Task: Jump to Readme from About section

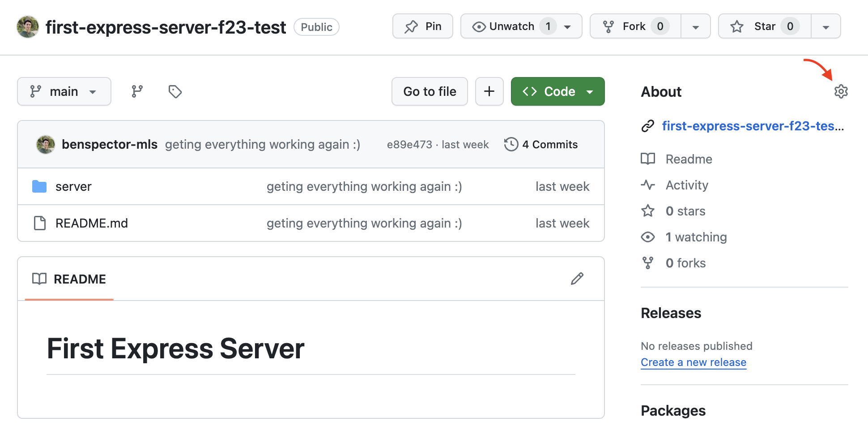Action: point(689,159)
